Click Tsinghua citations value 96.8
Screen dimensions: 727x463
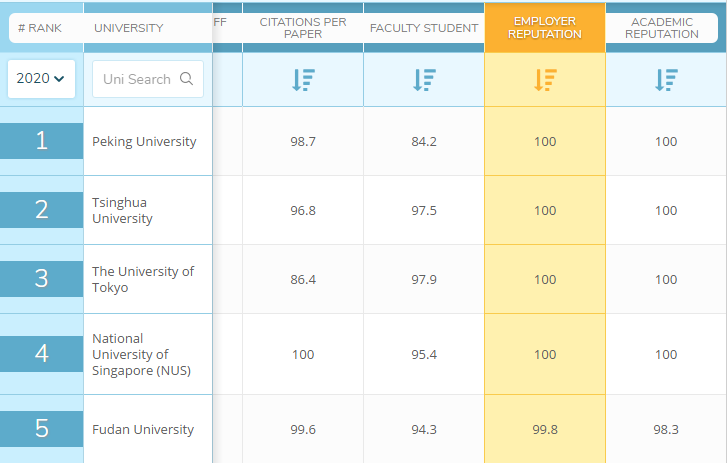tap(303, 210)
